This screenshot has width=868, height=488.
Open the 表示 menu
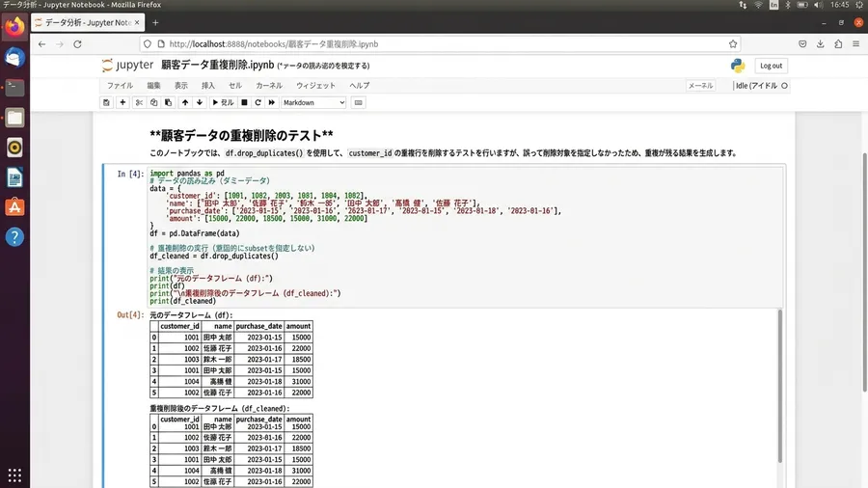[181, 86]
